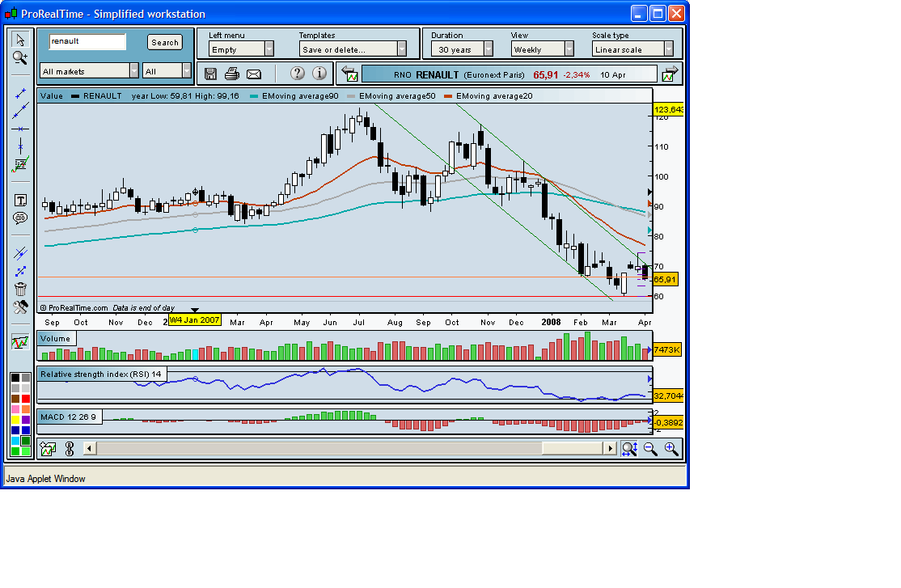Click the zoom out magnifier at bottom right

point(650,448)
